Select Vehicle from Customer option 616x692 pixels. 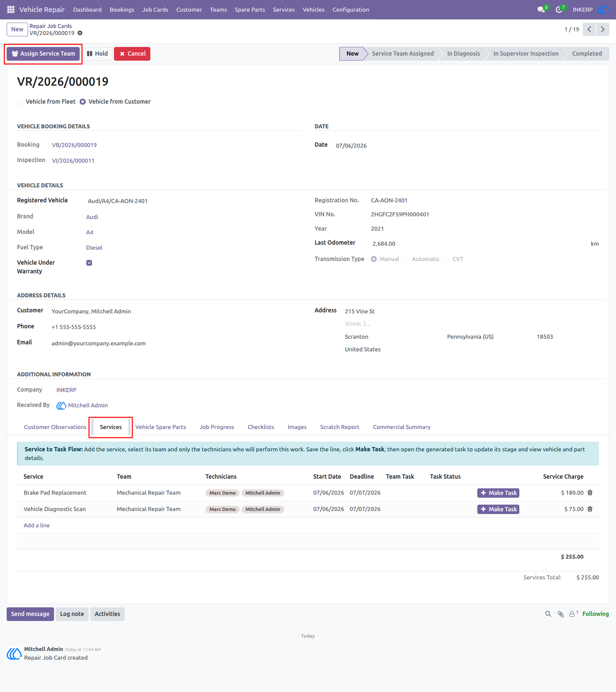pos(83,102)
